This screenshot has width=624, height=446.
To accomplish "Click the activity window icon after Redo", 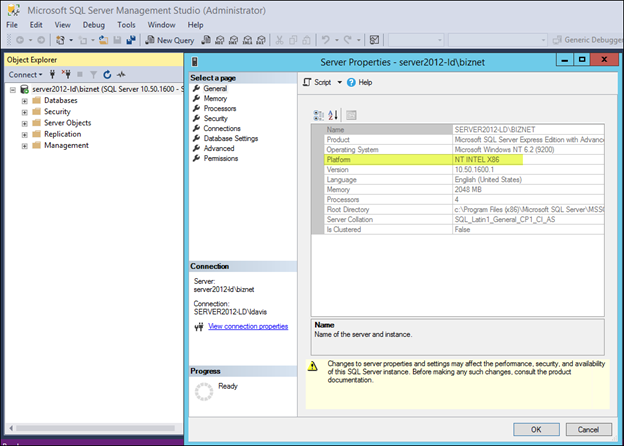I will (x=374, y=40).
